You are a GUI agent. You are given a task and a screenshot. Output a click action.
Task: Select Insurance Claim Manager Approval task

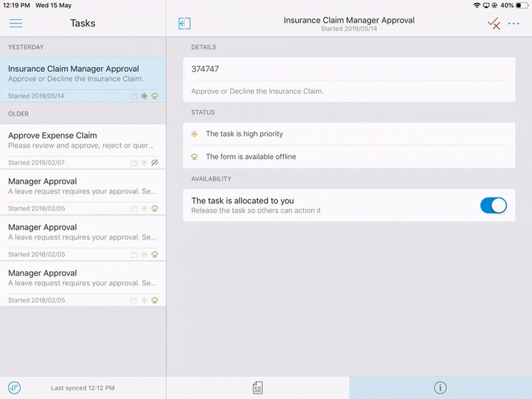tap(83, 80)
